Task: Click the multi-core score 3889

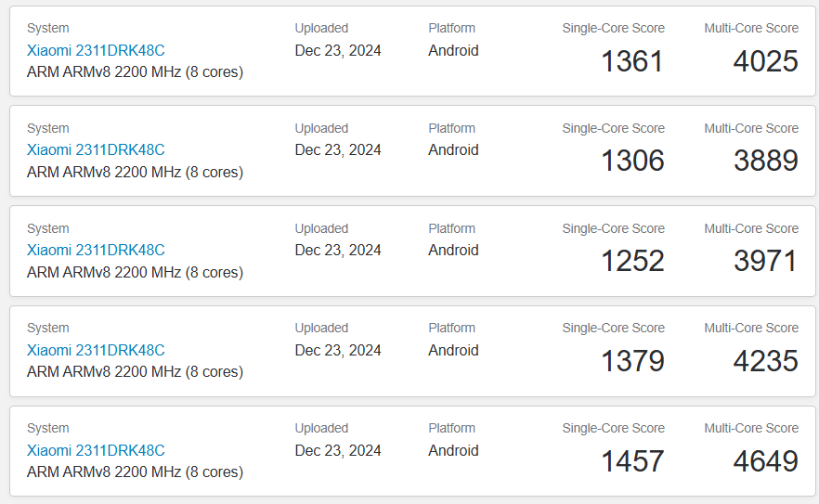Action: click(766, 161)
